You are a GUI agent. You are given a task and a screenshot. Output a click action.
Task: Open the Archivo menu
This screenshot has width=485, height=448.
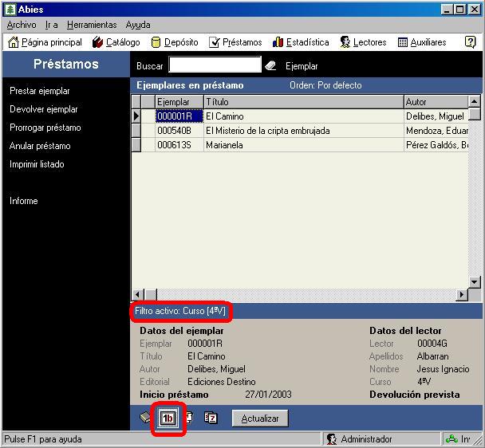pos(22,25)
